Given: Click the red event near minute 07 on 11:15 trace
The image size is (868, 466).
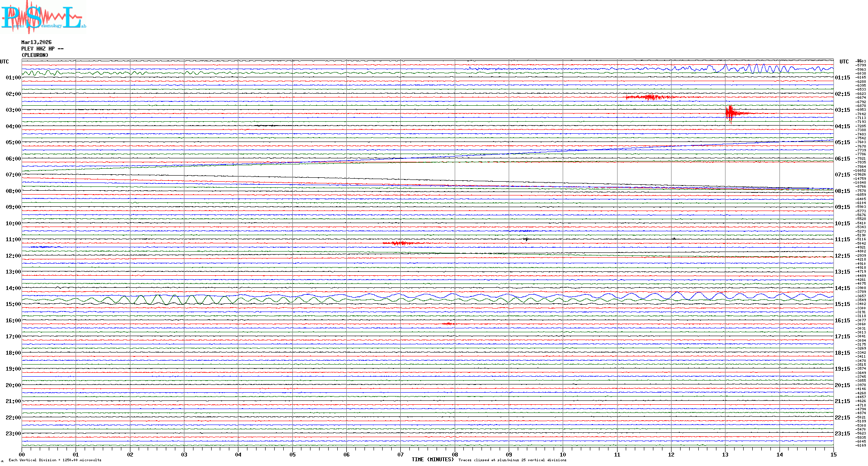Looking at the screenshot, I should pos(402,243).
